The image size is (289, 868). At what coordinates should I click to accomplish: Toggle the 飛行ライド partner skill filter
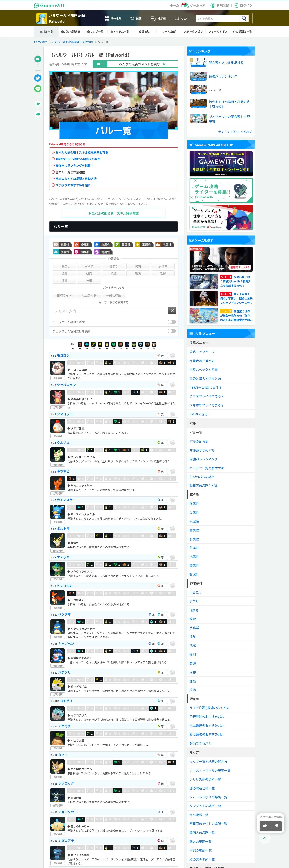(x=64, y=295)
